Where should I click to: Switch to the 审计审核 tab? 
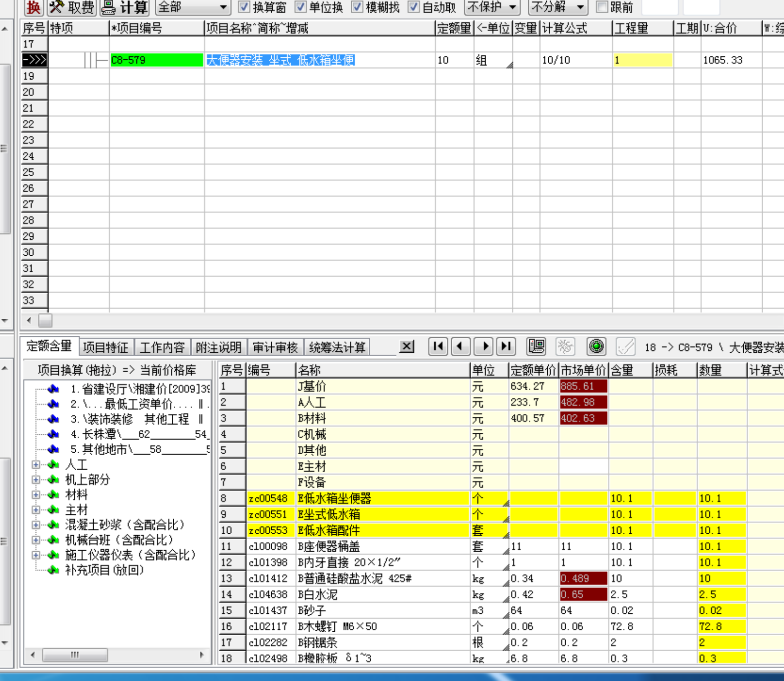tap(275, 348)
